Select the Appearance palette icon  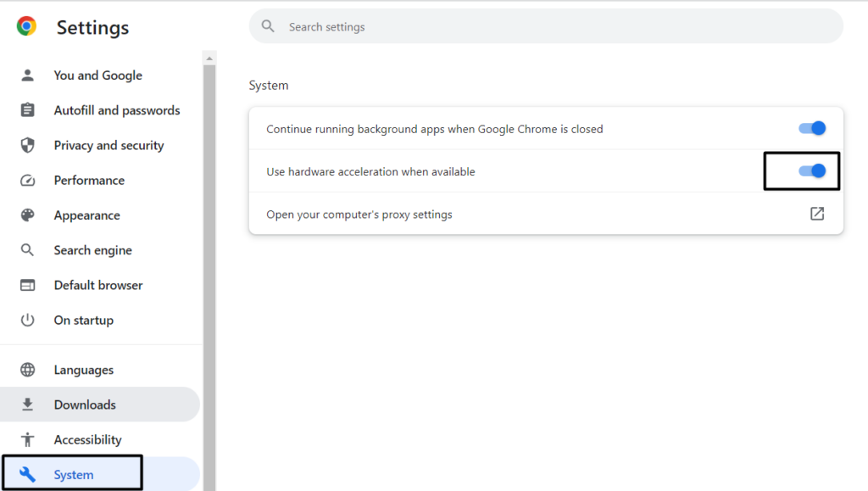28,215
